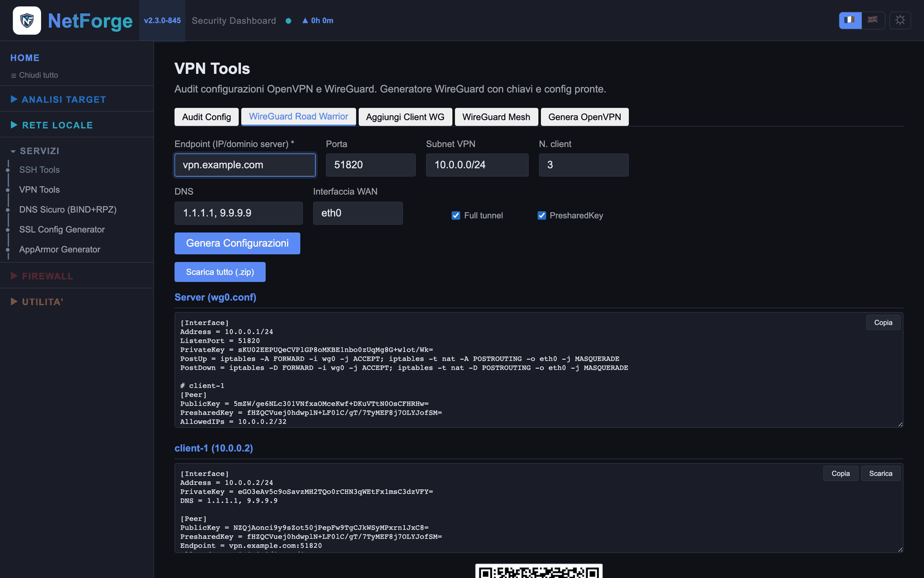Screen dimensions: 924x578
Task: Edit the Interfaccia WAN eth0 field
Action: click(x=358, y=213)
